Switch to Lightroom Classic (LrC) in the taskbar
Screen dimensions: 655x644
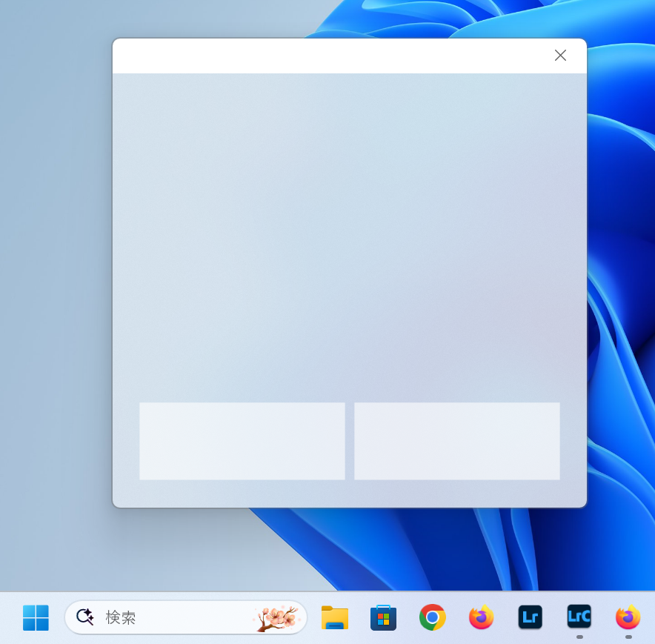579,617
